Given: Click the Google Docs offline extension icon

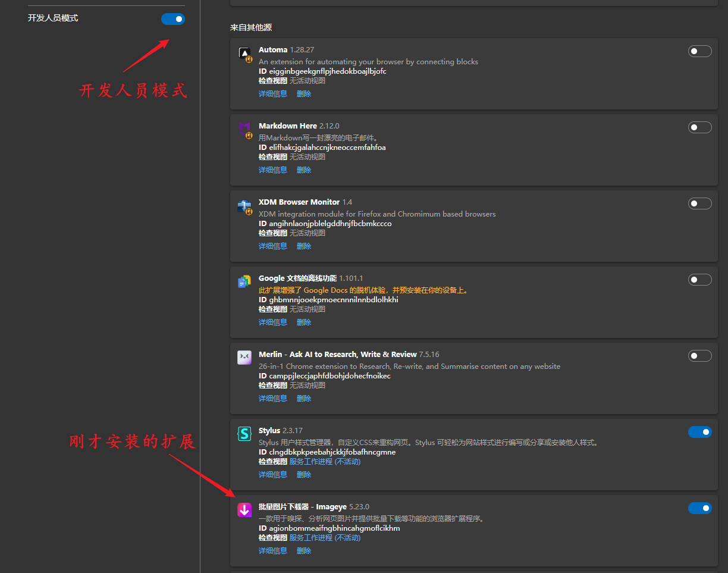Looking at the screenshot, I should 244,282.
